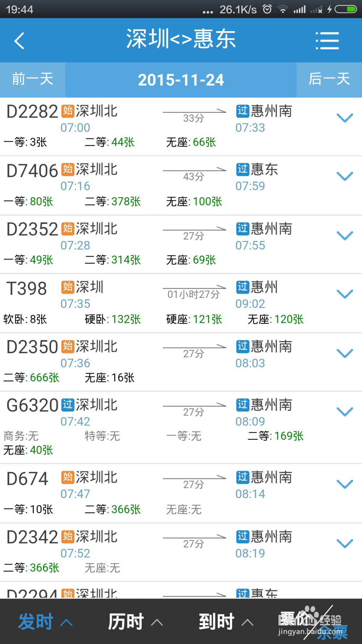Expand details for train T398
The image size is (362, 644).
point(345,294)
